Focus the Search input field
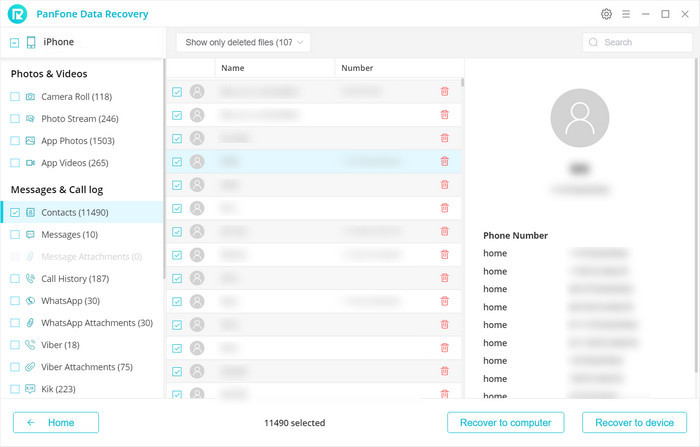The image size is (700, 447). [638, 42]
